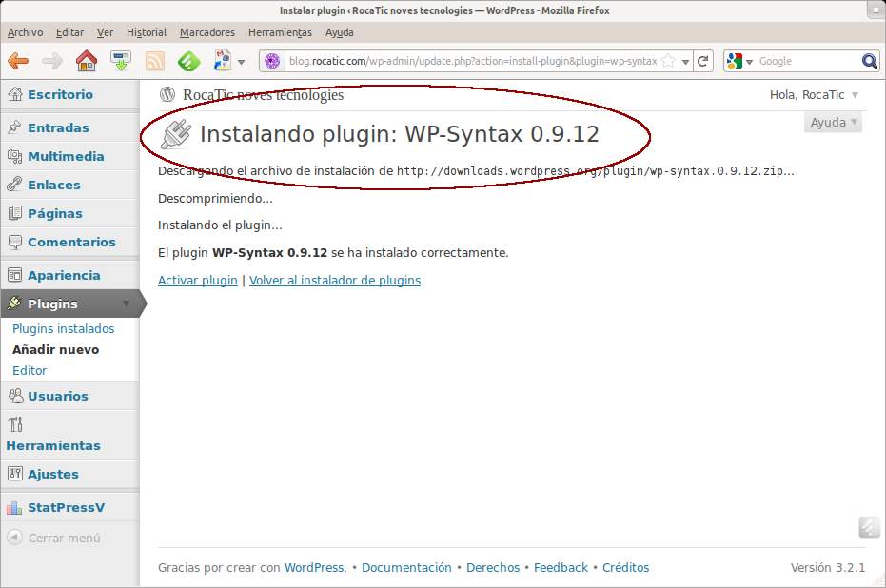
Task: Open the Herramientas menu in menu bar
Action: click(280, 32)
